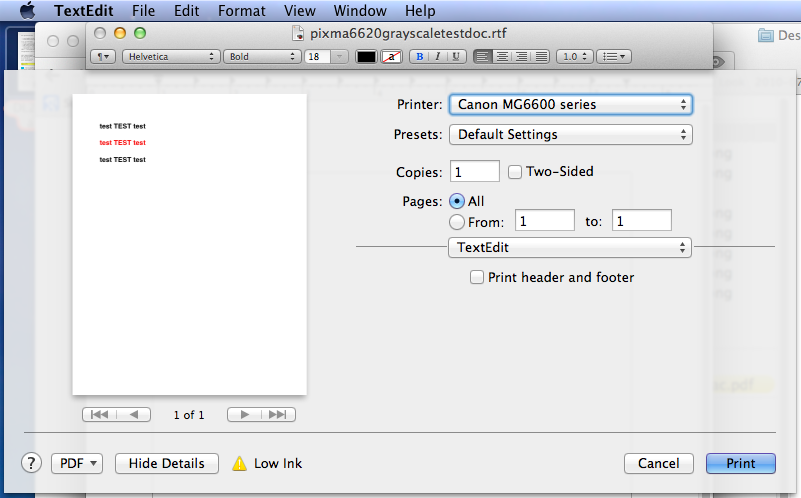Screen dimensions: 801x498
Task: Enable the Two-Sided checkbox
Action: (515, 172)
